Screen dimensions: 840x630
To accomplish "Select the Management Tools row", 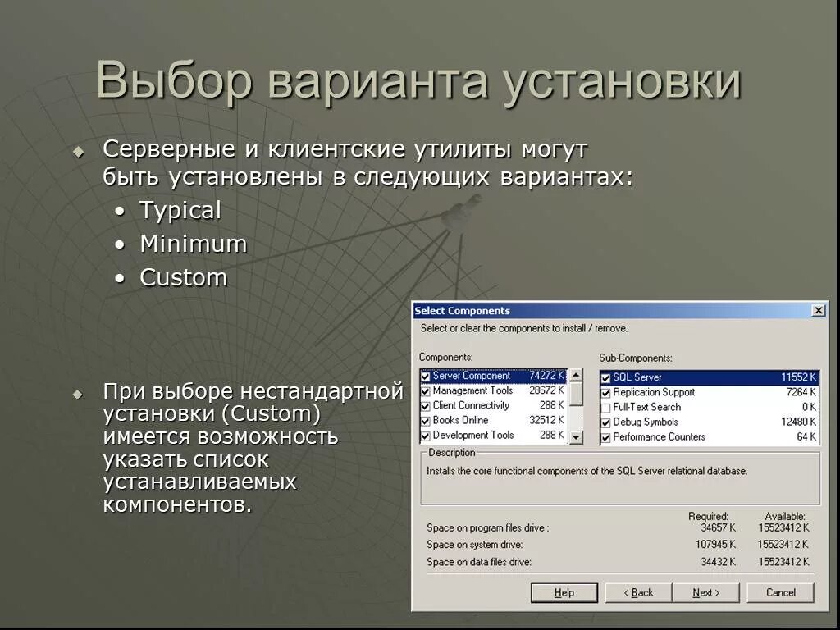I will 494,391.
